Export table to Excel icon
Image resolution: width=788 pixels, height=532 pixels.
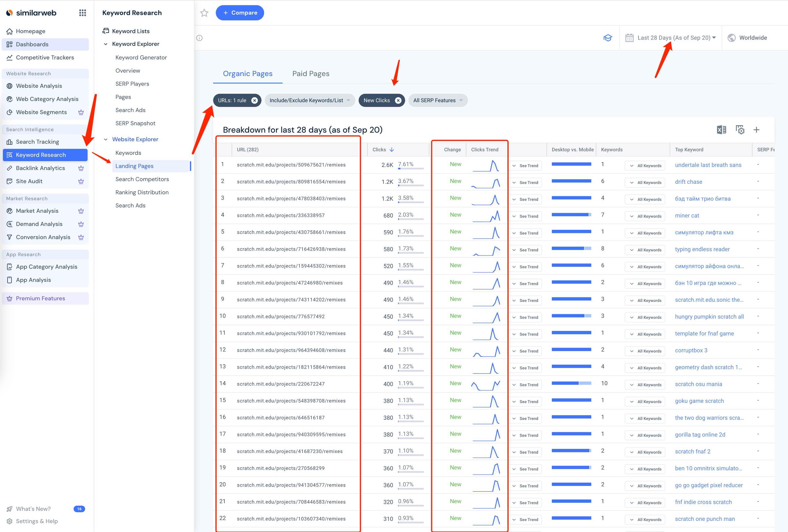pos(721,130)
